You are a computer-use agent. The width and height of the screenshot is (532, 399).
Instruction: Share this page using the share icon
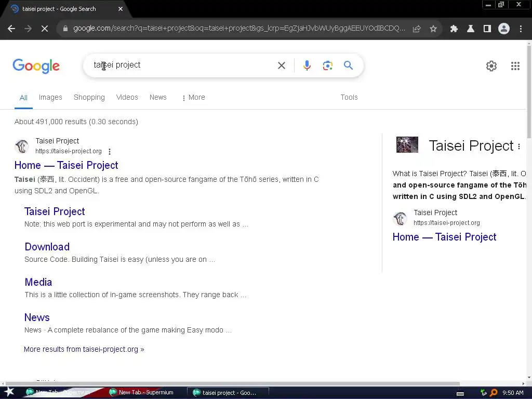point(417,29)
